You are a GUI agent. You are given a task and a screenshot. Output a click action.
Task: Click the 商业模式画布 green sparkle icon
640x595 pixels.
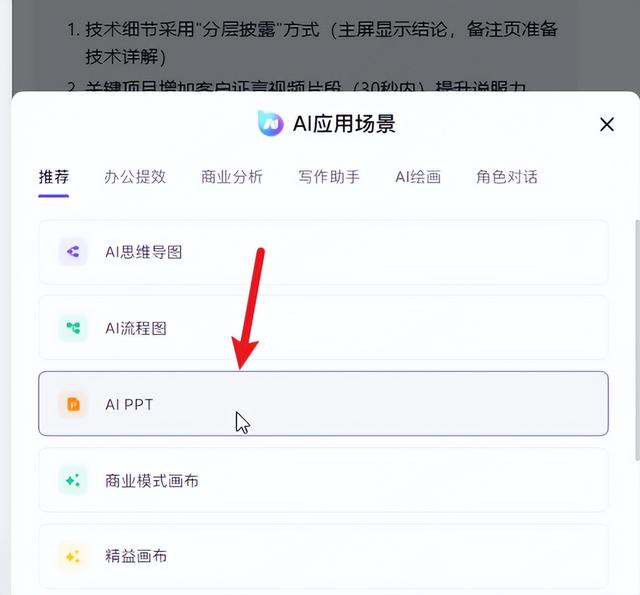73,480
